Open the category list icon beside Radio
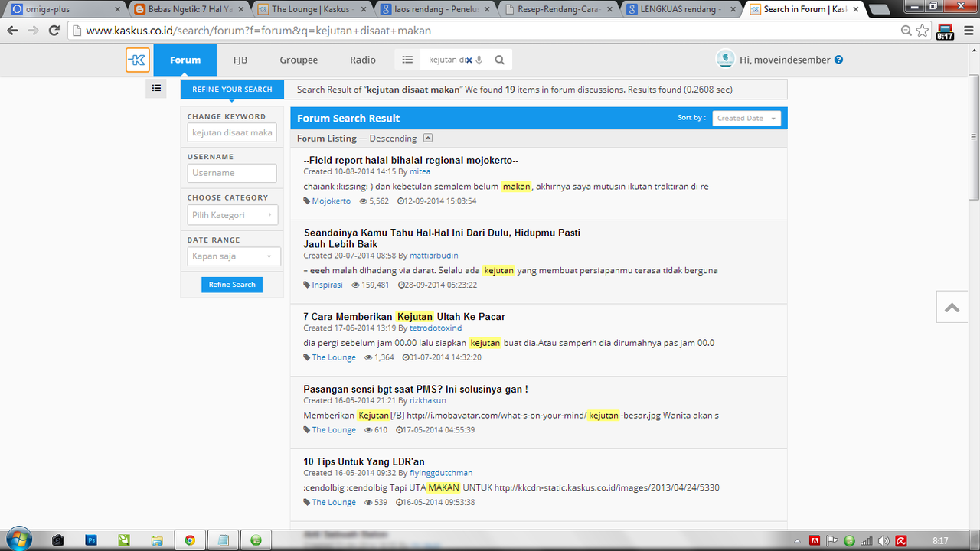 407,60
